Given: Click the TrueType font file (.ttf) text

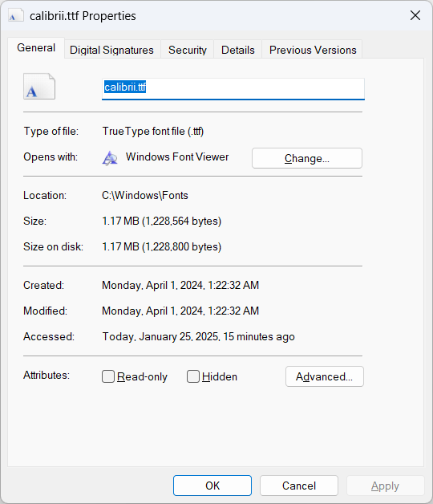Looking at the screenshot, I should (153, 131).
